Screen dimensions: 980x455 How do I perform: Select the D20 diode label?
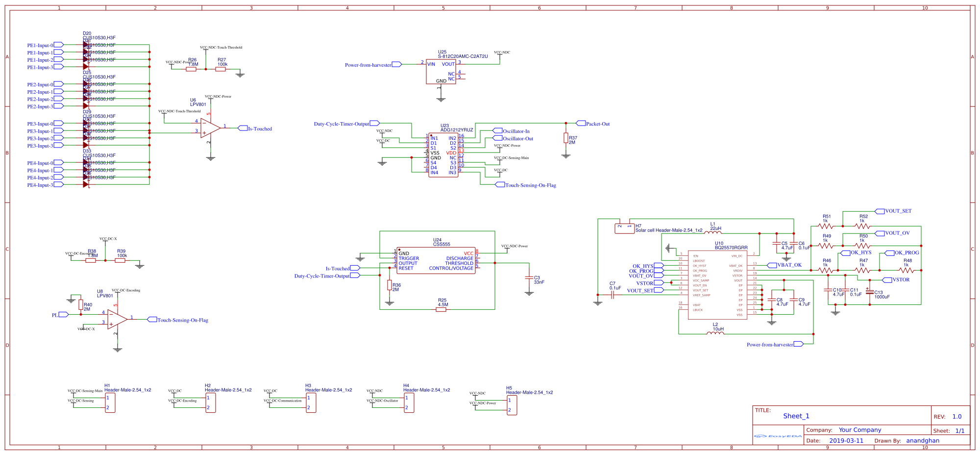coord(87,33)
